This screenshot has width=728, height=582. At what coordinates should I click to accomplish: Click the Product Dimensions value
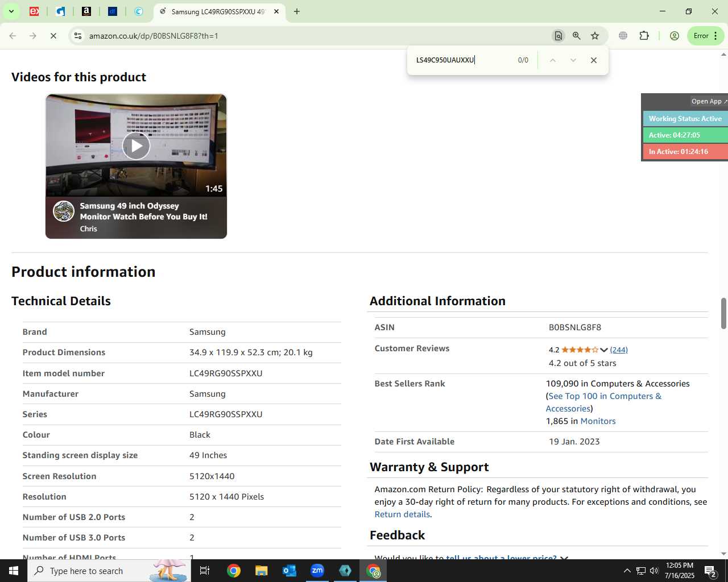pyautogui.click(x=251, y=352)
